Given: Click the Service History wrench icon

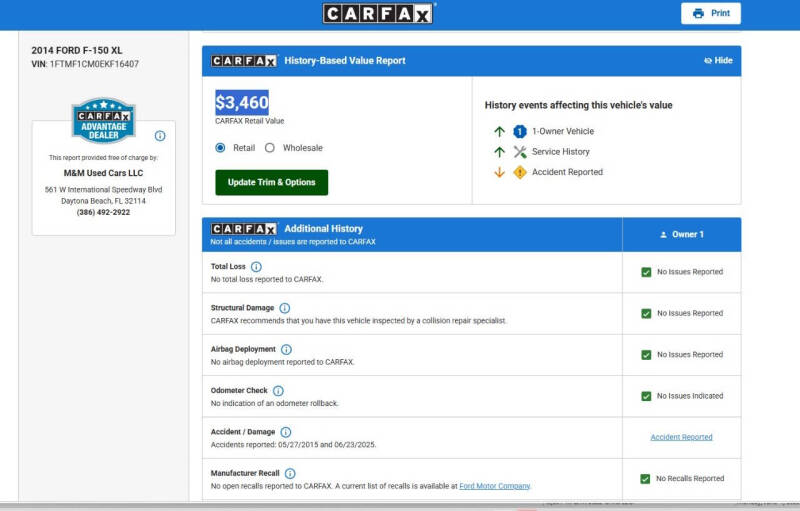Looking at the screenshot, I should [x=519, y=152].
